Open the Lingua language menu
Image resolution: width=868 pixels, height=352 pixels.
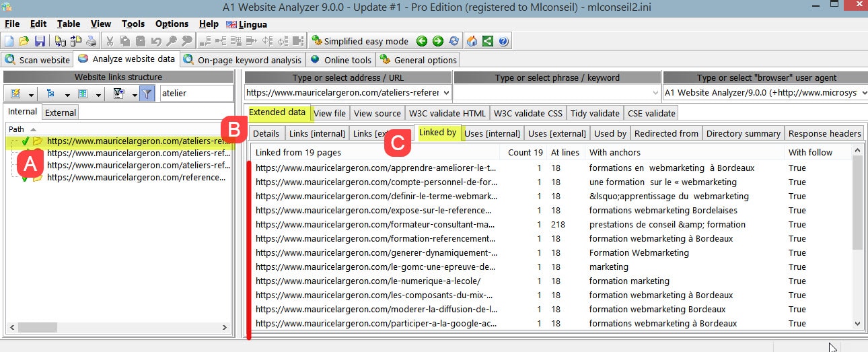247,24
